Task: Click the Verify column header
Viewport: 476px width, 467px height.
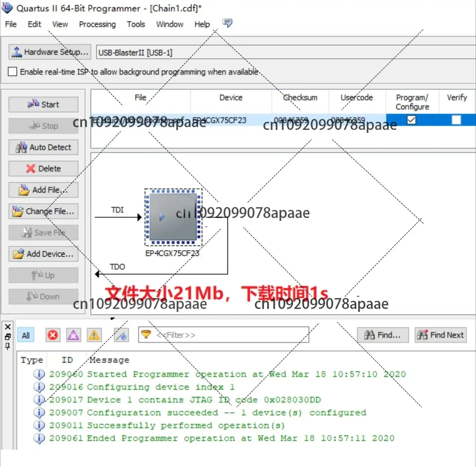Action: point(457,101)
